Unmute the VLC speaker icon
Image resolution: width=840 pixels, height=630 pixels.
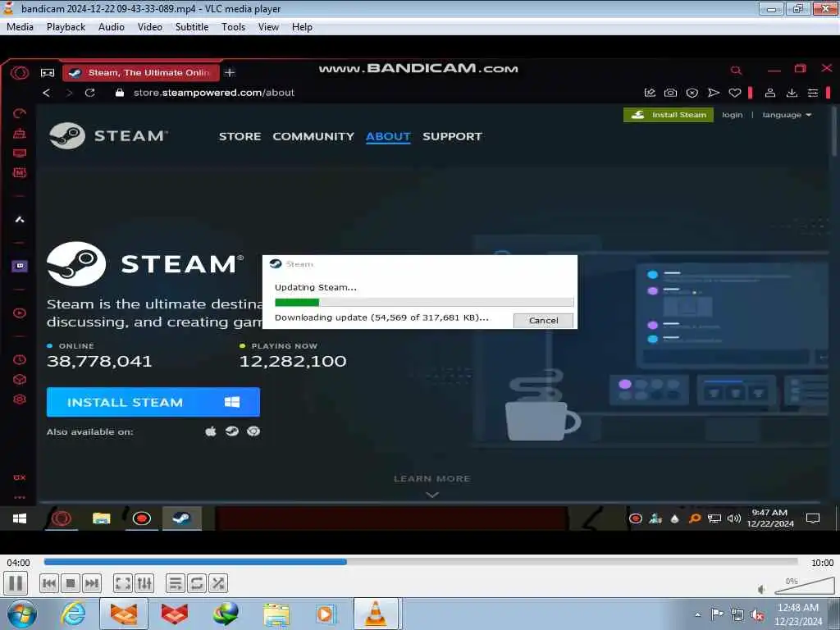762,589
